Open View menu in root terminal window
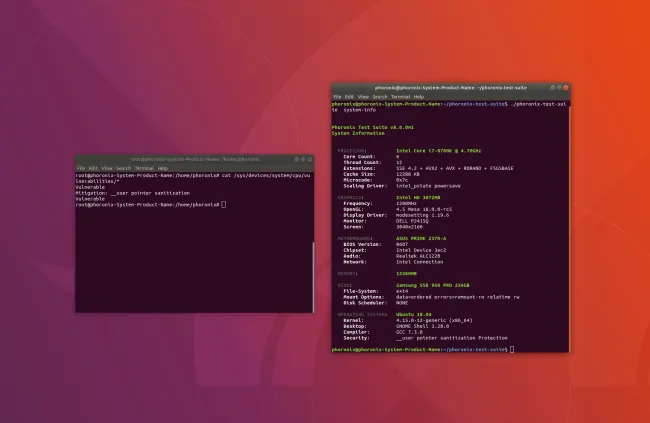Viewport: 650px width, 423px height. [107, 168]
